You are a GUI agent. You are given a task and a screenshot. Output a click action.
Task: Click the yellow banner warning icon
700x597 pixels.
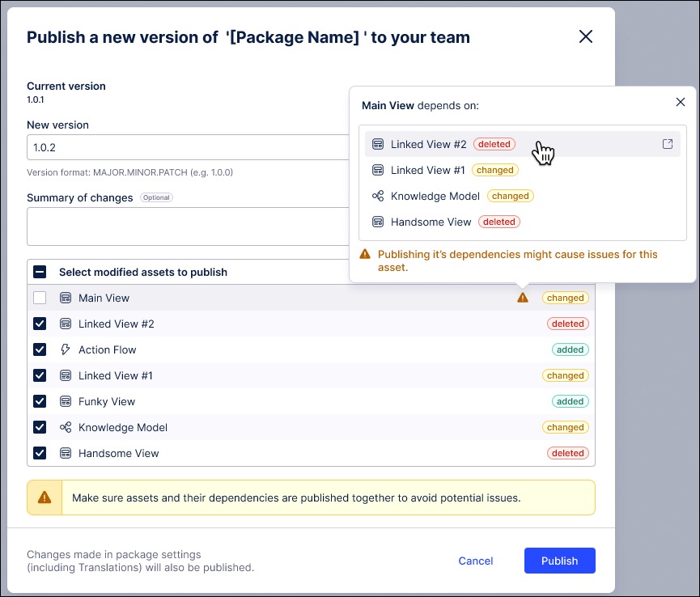tap(45, 497)
